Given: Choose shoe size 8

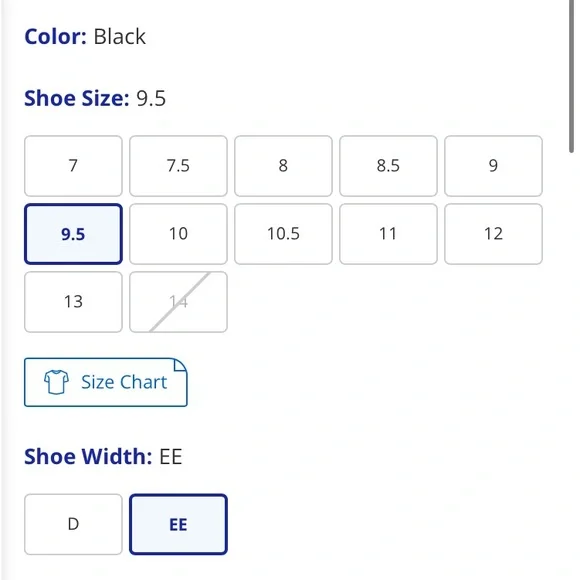Looking at the screenshot, I should pos(283,166).
